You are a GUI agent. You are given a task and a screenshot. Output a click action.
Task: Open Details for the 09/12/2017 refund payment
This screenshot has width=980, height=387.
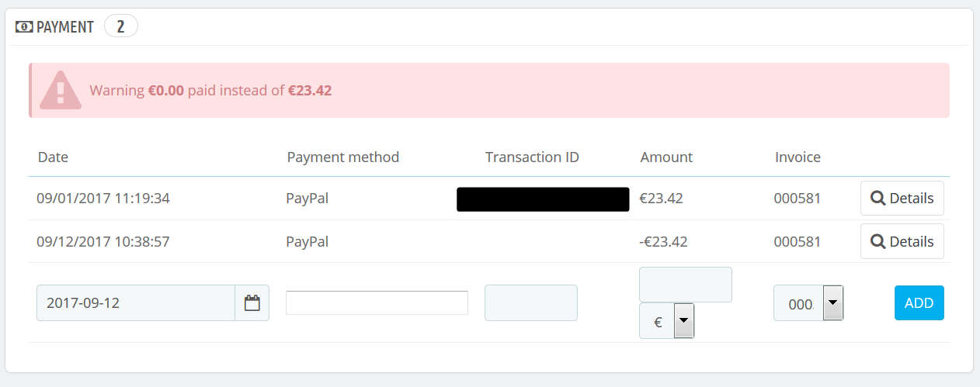902,241
